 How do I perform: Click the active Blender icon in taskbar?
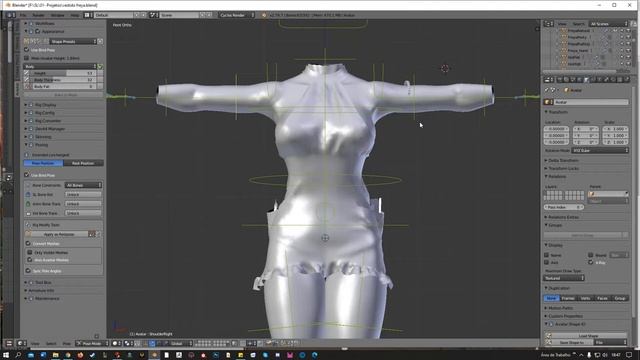[x=154, y=355]
